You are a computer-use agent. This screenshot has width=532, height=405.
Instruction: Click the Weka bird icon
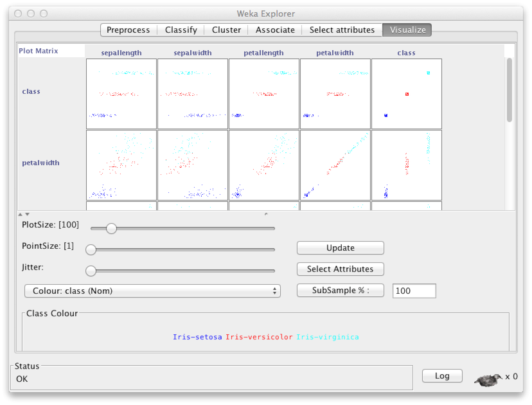click(488, 380)
